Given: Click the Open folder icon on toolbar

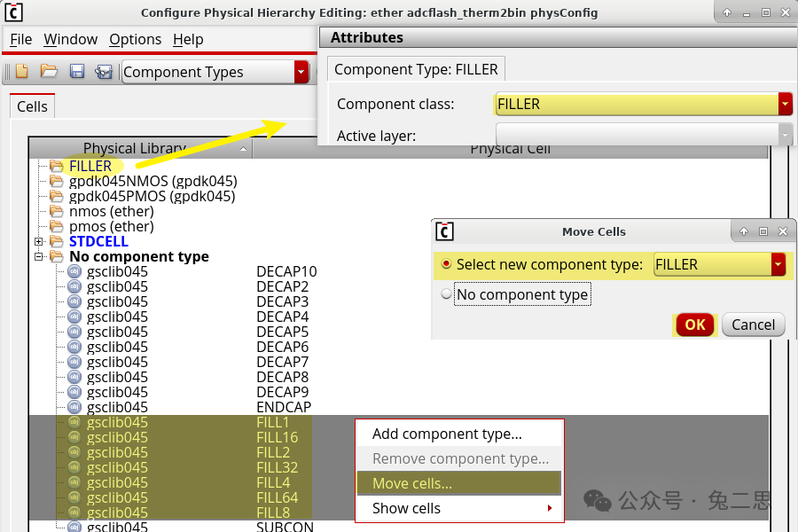Looking at the screenshot, I should [x=50, y=70].
